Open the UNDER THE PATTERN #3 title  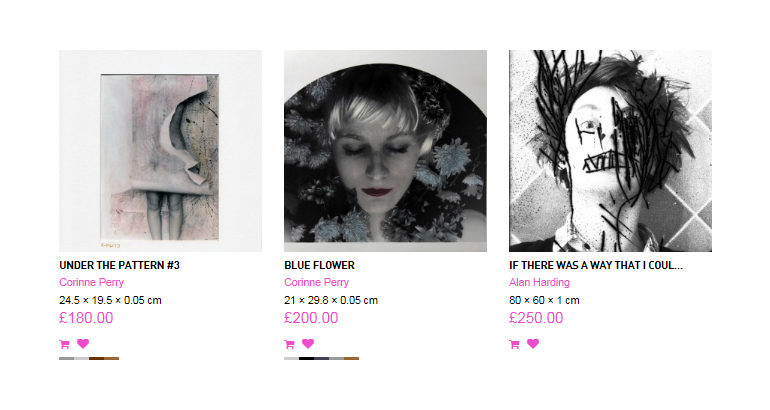click(119, 265)
